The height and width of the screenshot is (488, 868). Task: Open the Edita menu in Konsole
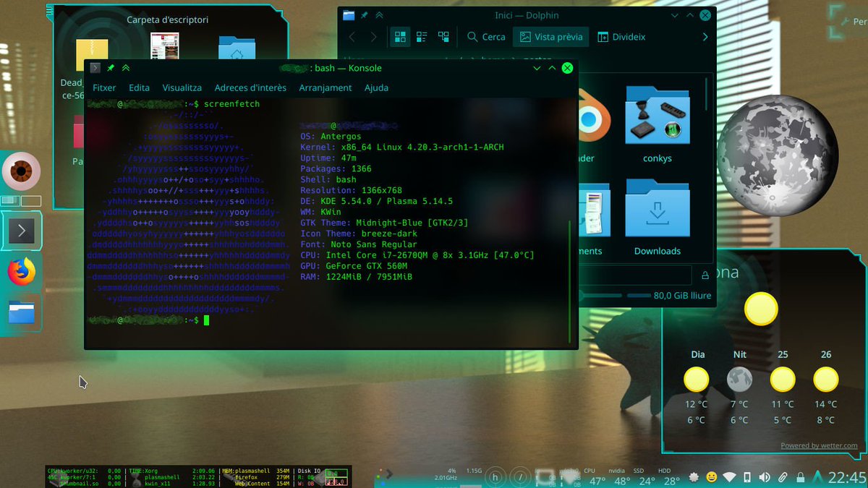[x=139, y=87]
